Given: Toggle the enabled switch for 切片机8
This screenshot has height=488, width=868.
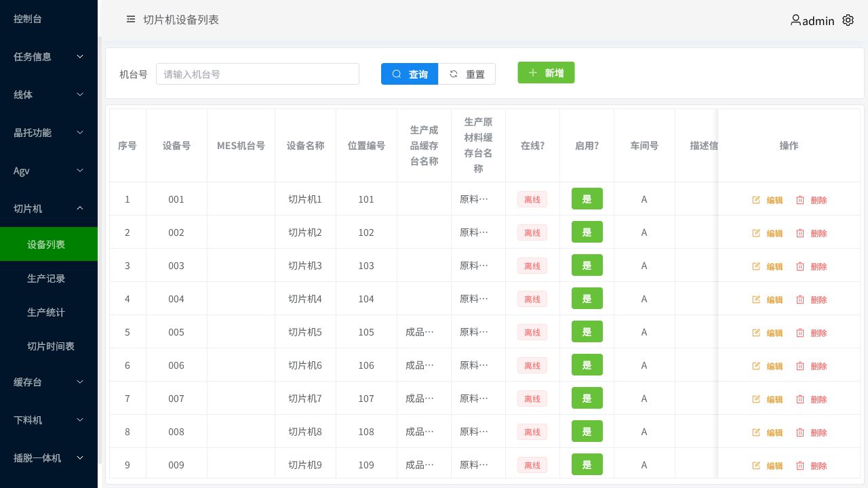Looking at the screenshot, I should point(587,431).
